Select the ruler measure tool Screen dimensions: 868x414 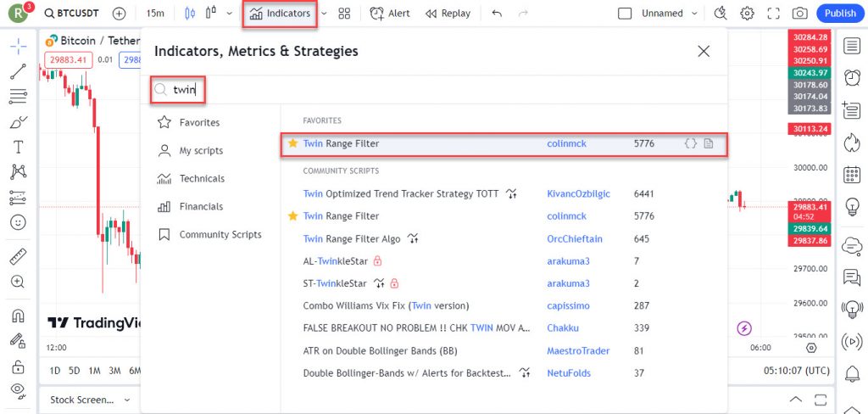coord(19,256)
